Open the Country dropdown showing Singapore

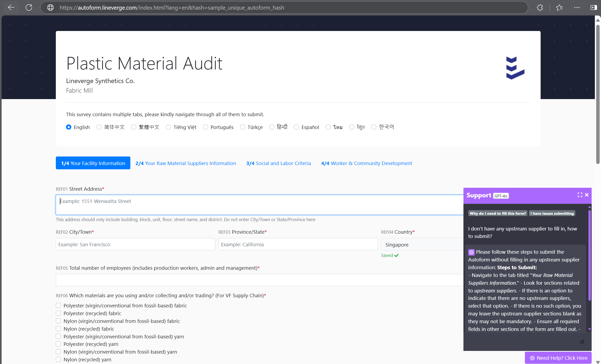tap(422, 245)
